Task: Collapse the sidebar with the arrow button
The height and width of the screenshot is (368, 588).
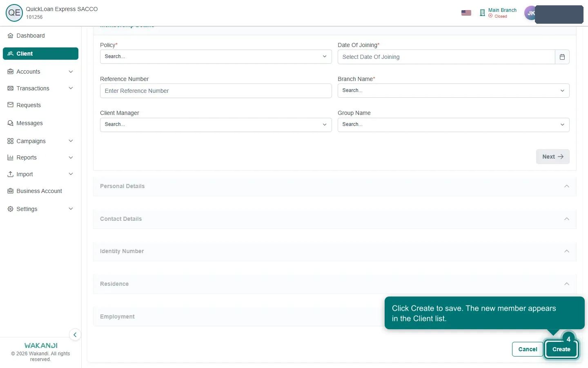Action: click(x=75, y=334)
